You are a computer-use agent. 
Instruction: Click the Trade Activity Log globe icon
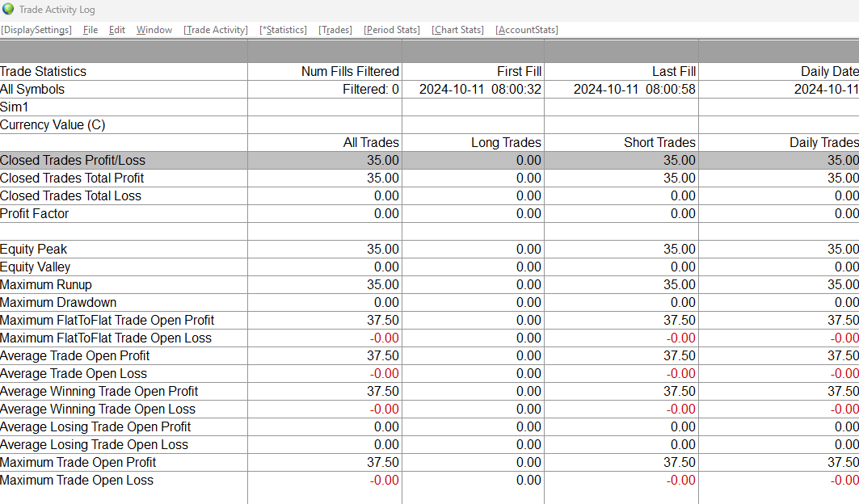coord(7,10)
